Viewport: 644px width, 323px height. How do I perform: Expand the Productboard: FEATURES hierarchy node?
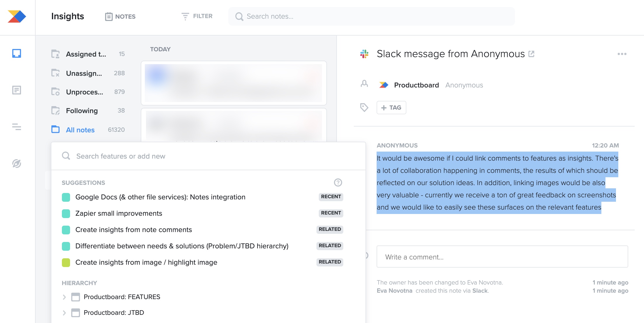[65, 297]
